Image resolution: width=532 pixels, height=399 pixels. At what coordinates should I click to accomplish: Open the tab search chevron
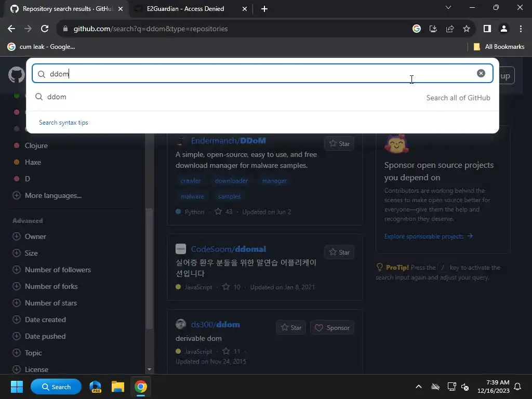tap(448, 7)
